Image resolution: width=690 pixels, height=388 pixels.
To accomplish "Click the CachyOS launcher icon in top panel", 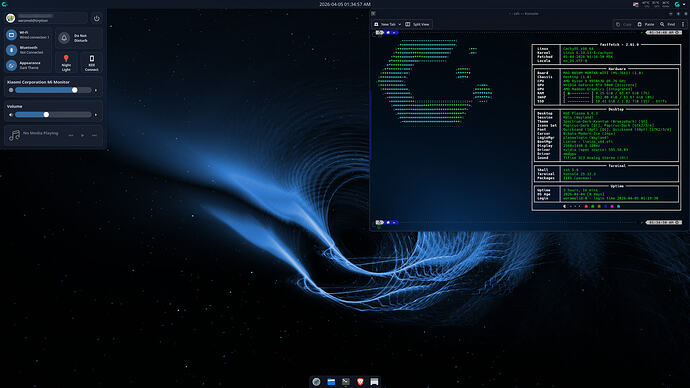I will coord(4,4).
